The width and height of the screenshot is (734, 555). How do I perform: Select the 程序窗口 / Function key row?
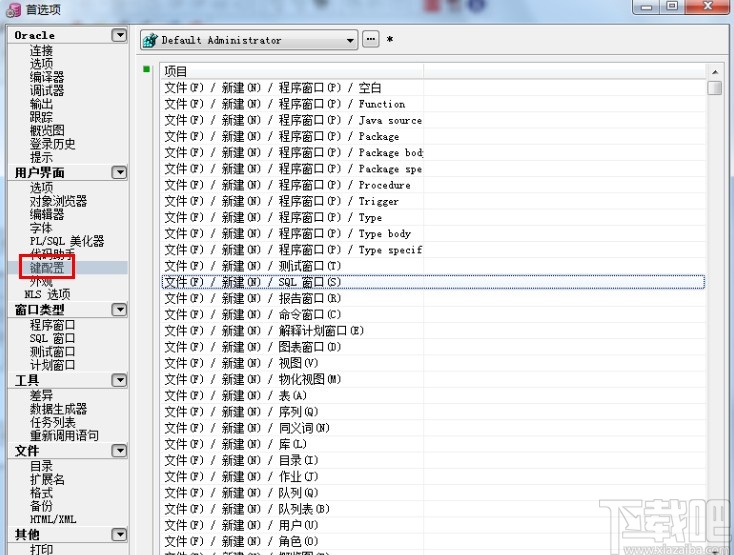(x=433, y=104)
